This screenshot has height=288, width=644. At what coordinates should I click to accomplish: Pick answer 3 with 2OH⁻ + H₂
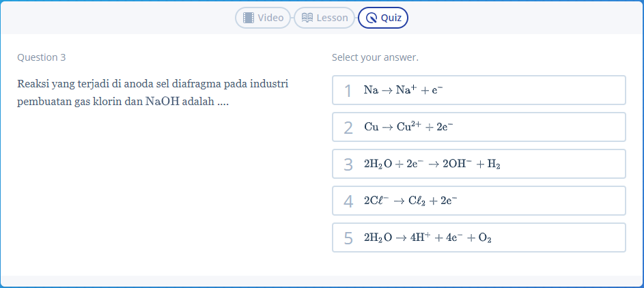coord(479,164)
